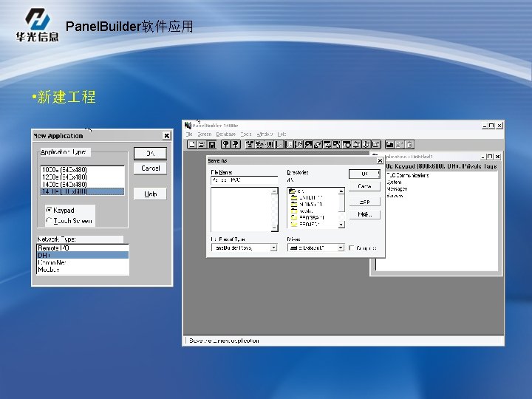Select Modbus network type
The width and height of the screenshot is (532, 399).
tap(83, 270)
